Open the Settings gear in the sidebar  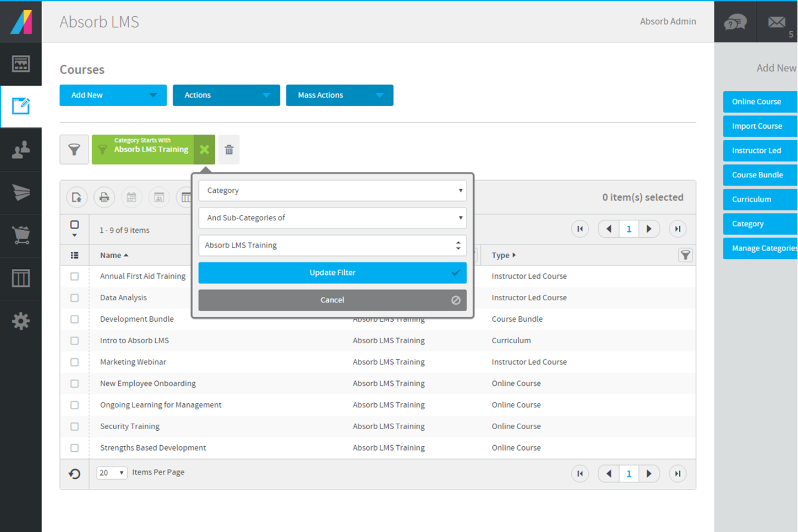click(21, 322)
